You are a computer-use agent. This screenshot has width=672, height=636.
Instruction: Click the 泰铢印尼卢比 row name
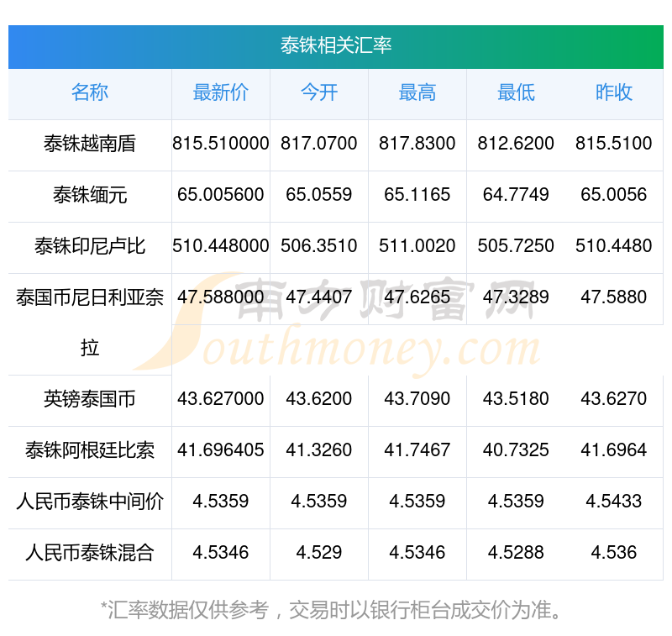point(90,246)
